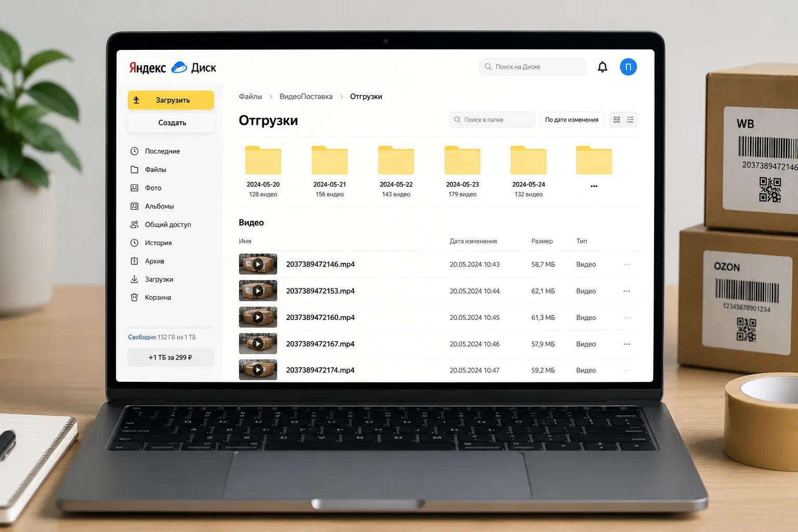Image resolution: width=798 pixels, height=532 pixels.
Task: Click the size value 62,1 МБ
Action: click(x=543, y=291)
